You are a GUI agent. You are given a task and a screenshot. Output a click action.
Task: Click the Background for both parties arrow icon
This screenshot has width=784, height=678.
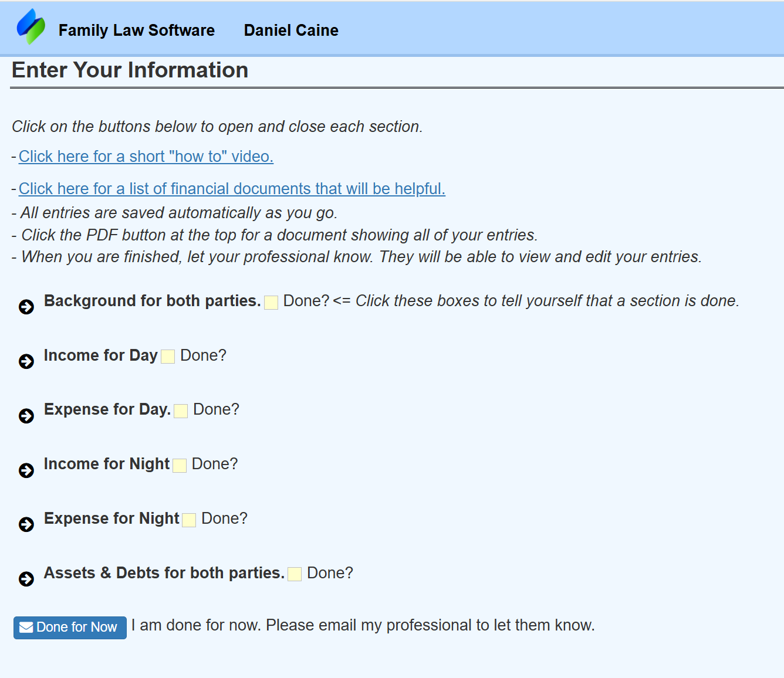pyautogui.click(x=26, y=306)
